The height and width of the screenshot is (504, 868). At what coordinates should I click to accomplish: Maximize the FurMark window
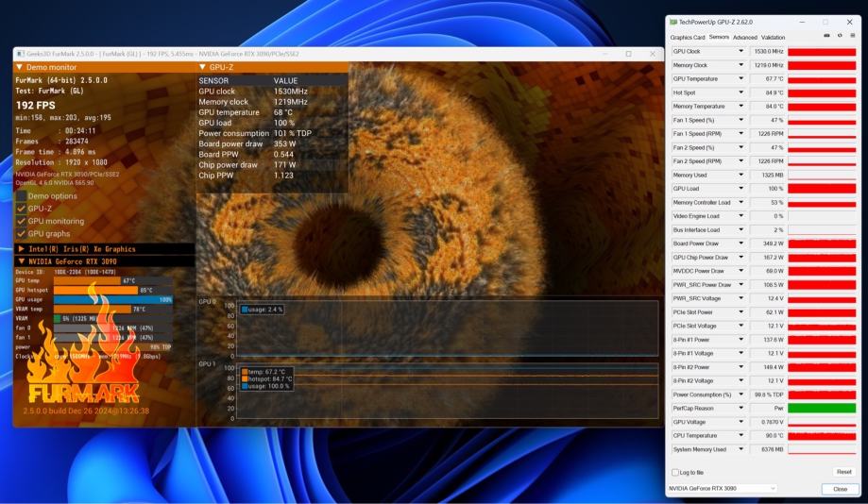point(628,54)
